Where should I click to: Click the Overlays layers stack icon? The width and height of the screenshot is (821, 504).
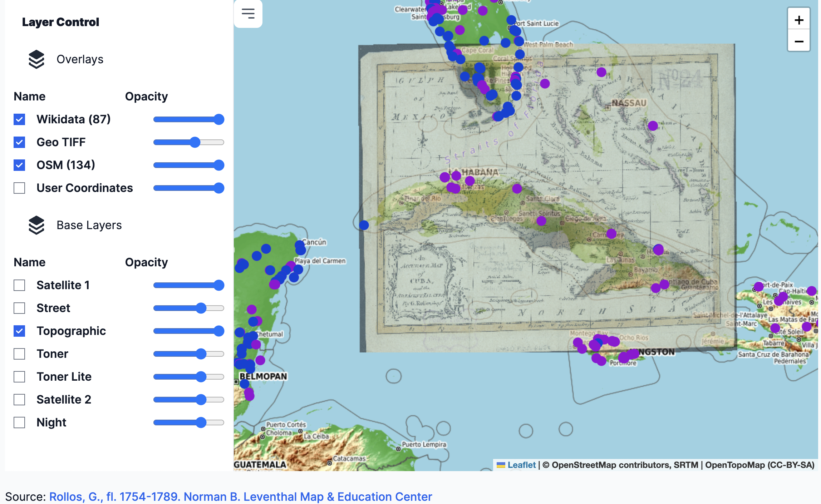(x=36, y=59)
